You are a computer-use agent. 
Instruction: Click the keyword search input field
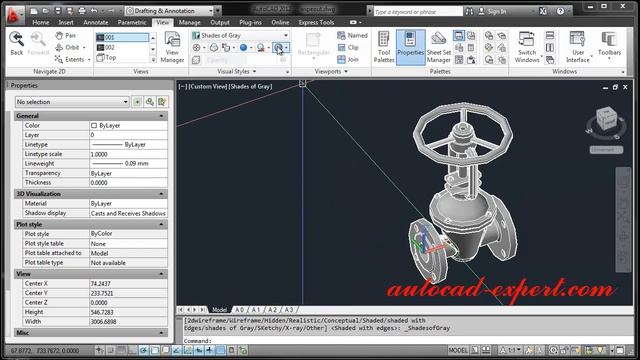click(x=418, y=12)
